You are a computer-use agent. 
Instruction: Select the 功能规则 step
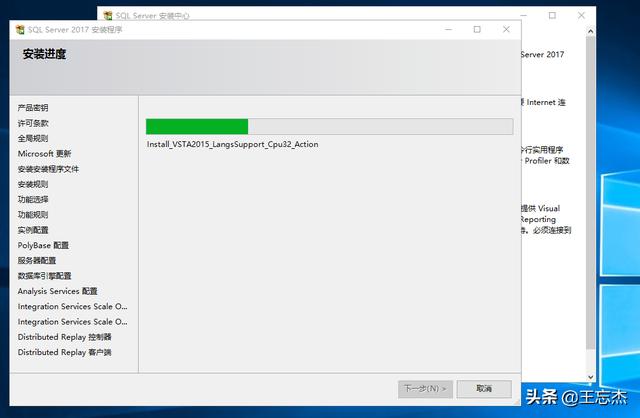[33, 215]
